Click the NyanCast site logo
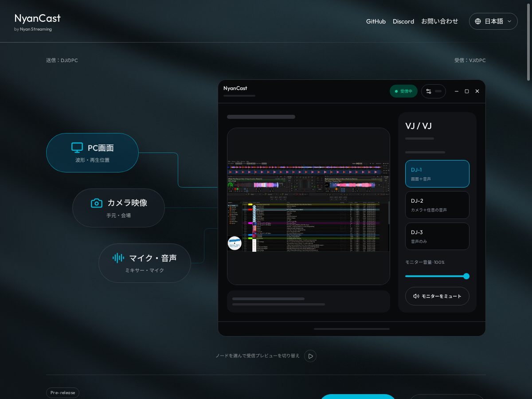This screenshot has width=532, height=399. tap(37, 18)
